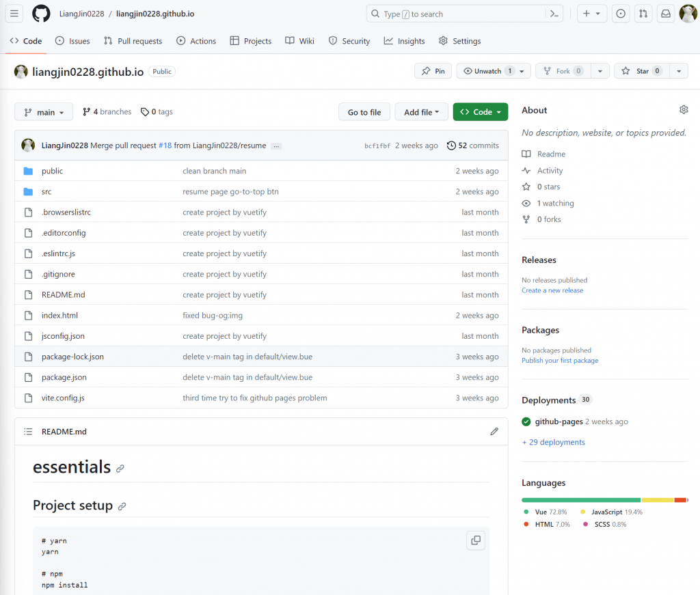The width and height of the screenshot is (700, 595).
Task: Click the JavaScript yellow language segment
Action: click(657, 500)
